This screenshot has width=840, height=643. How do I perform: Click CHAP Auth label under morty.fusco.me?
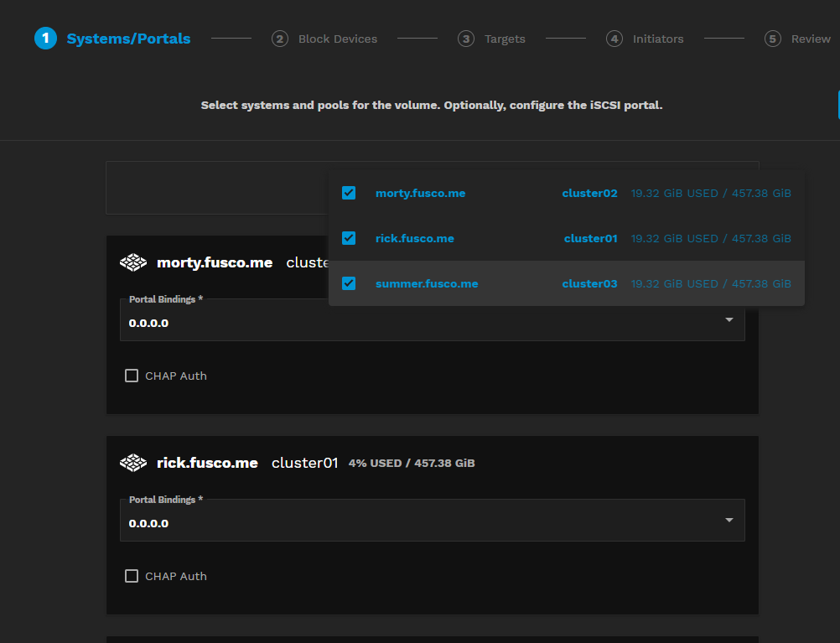click(176, 376)
